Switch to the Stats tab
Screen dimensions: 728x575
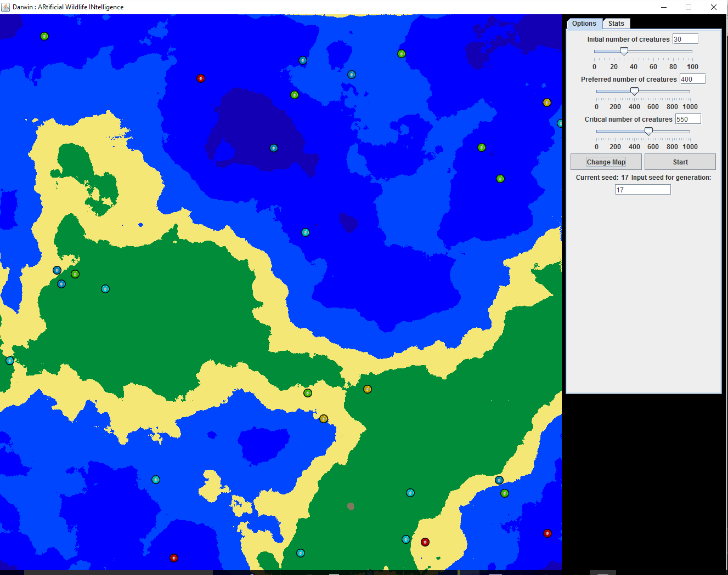(x=616, y=24)
